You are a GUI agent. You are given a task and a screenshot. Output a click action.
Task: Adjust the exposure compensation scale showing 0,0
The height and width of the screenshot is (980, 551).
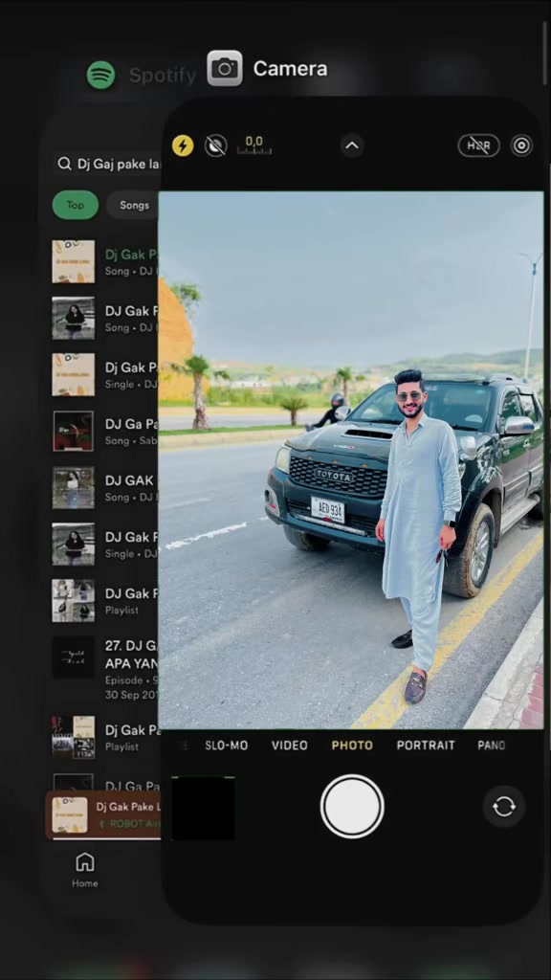(x=253, y=145)
